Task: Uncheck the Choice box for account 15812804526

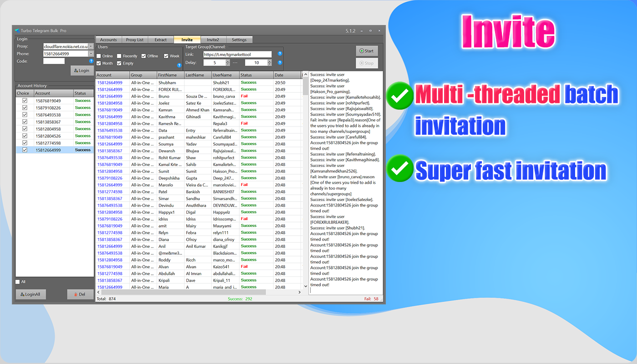Action: click(25, 136)
